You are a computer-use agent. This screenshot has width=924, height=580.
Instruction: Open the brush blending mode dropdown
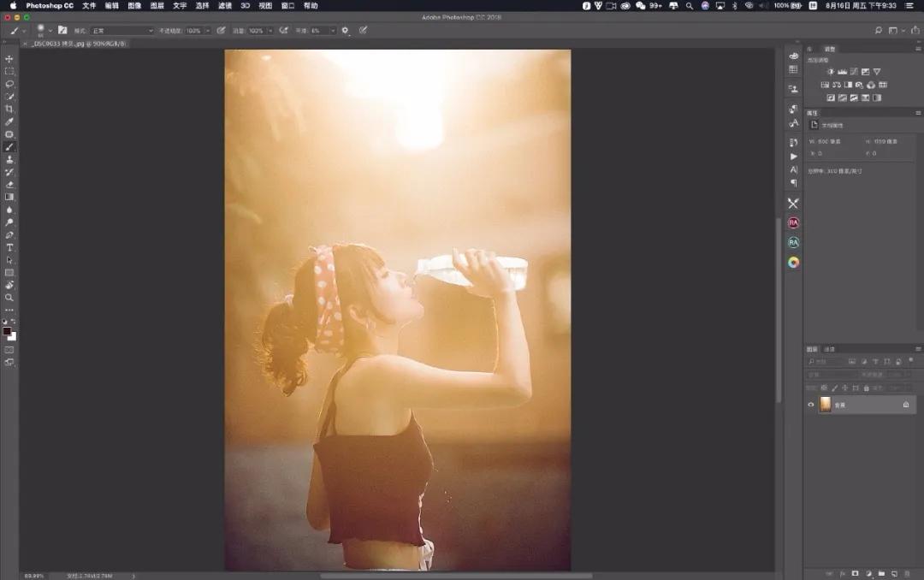(x=122, y=30)
